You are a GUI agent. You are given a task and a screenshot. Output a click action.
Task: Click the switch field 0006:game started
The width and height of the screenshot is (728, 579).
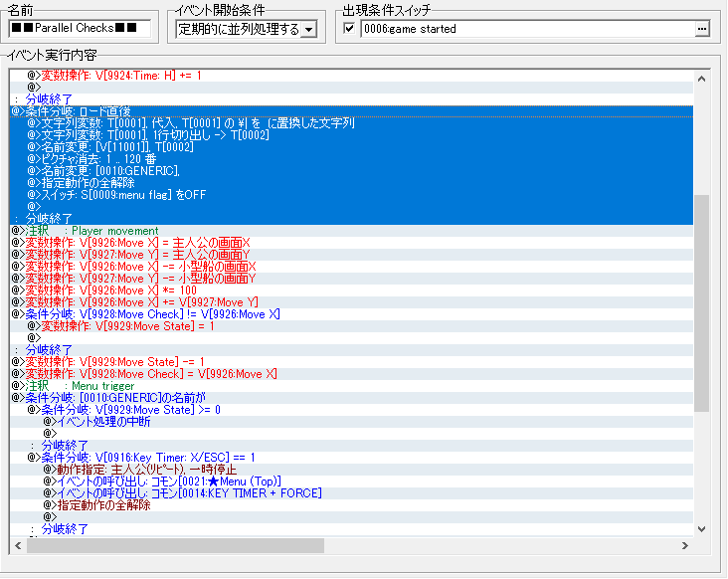(x=527, y=29)
